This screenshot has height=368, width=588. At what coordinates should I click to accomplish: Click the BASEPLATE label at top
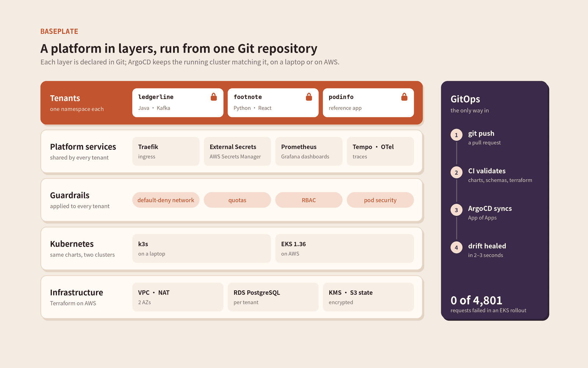(x=59, y=31)
